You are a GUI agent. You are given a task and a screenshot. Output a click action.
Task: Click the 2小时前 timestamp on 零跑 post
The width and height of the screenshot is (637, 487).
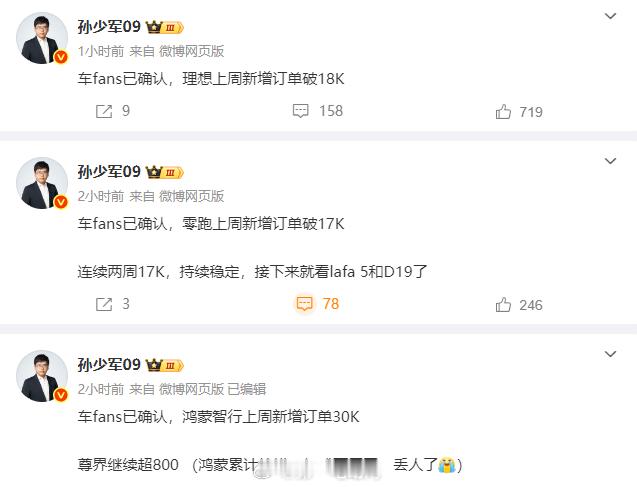pyautogui.click(x=101, y=196)
